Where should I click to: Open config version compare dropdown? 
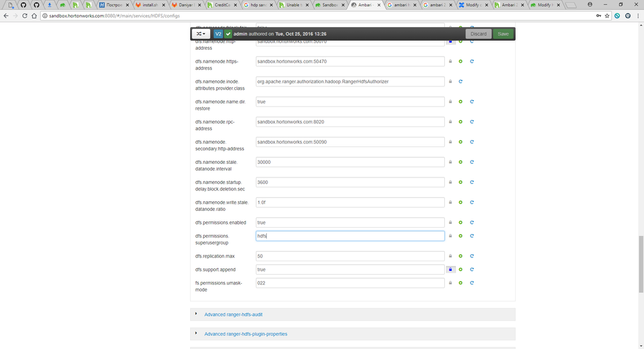(201, 34)
